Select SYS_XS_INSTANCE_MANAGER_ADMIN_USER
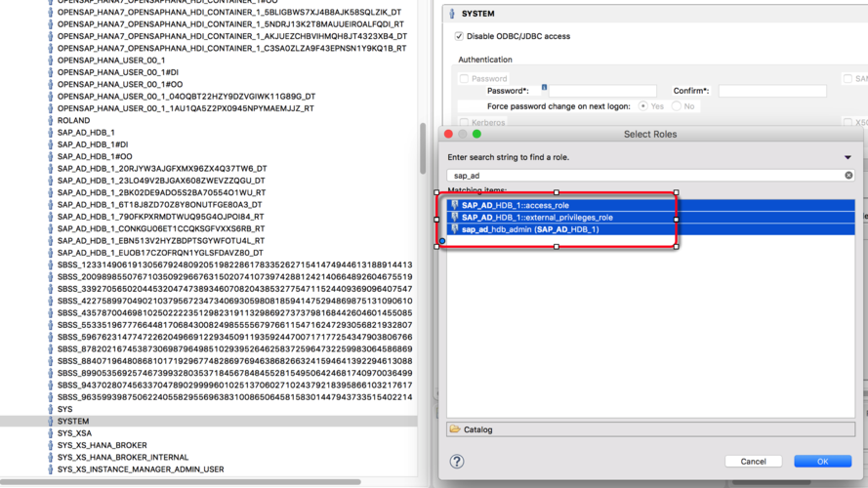Viewport: 868px width, 488px height. pyautogui.click(x=141, y=469)
